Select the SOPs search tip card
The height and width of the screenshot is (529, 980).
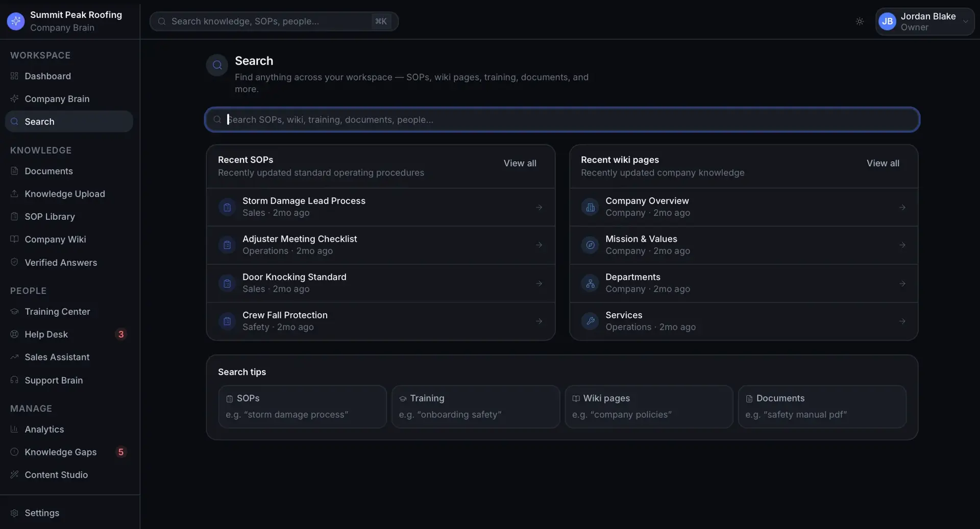[302, 407]
